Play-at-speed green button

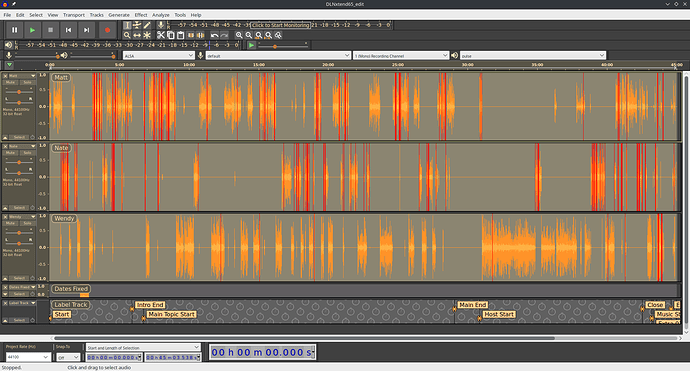point(251,45)
